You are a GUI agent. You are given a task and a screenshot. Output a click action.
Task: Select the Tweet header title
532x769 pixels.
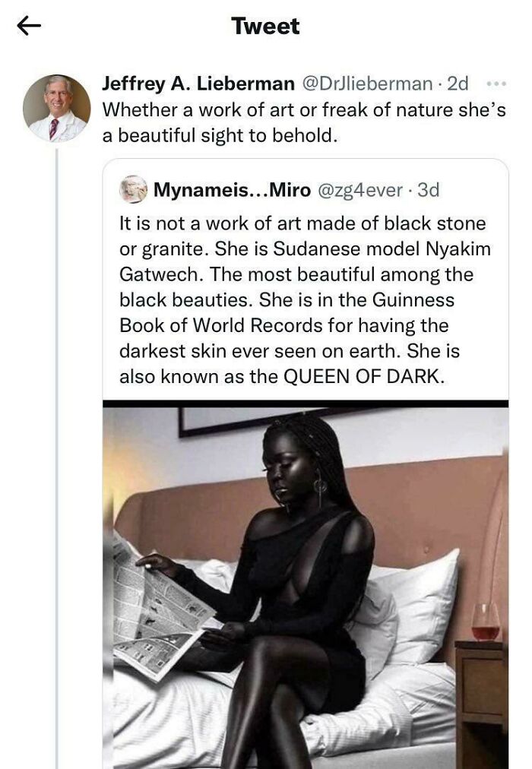tap(265, 27)
